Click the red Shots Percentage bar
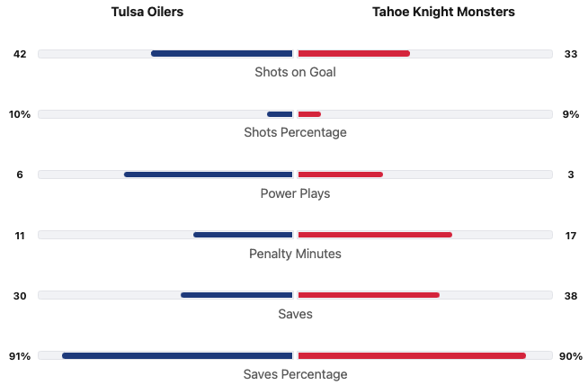Screen dimensions: 588x385 (x=309, y=114)
